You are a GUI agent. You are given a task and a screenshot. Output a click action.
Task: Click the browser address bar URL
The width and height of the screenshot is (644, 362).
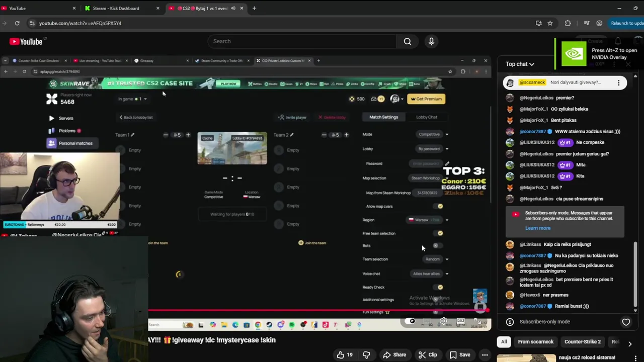point(80,23)
